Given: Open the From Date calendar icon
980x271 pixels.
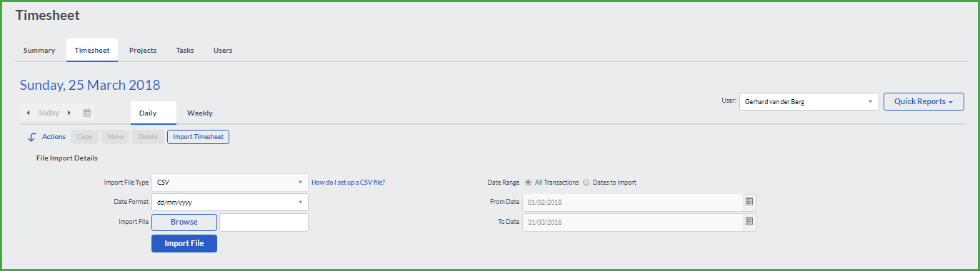Looking at the screenshot, I should click(x=749, y=202).
